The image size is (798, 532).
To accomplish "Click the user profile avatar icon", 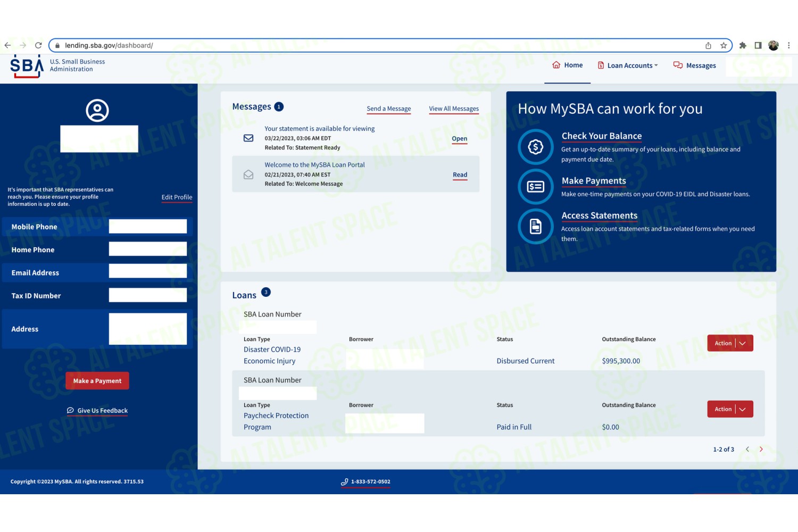I will pos(97,110).
